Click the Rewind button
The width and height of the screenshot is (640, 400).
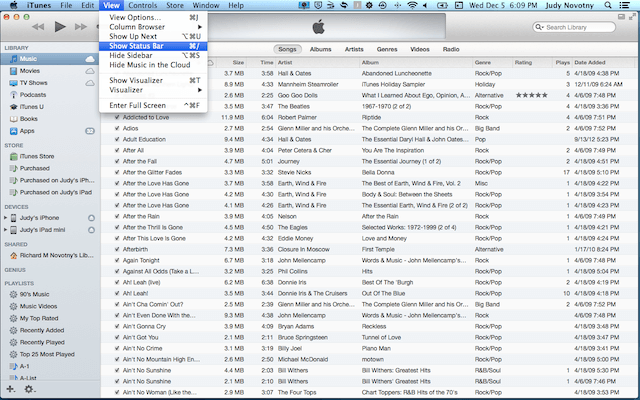pyautogui.click(x=38, y=27)
